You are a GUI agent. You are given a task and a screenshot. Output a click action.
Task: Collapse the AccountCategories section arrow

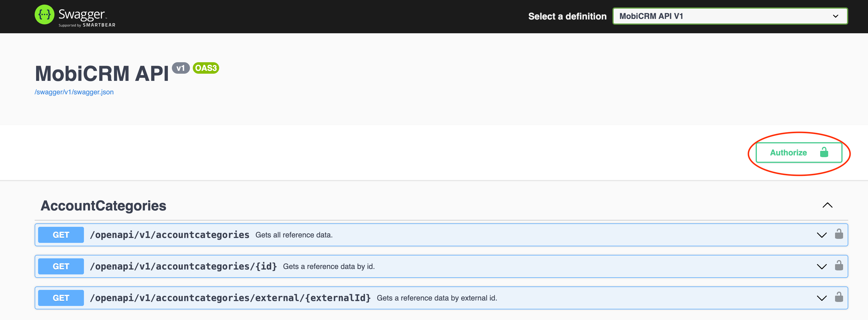(827, 205)
